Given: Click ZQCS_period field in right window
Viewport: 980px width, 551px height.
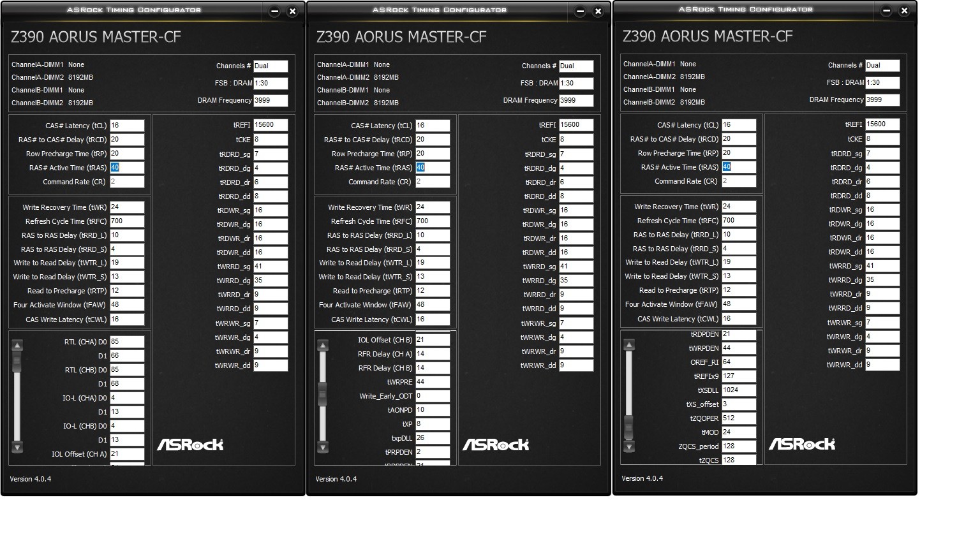Looking at the screenshot, I should [739, 446].
